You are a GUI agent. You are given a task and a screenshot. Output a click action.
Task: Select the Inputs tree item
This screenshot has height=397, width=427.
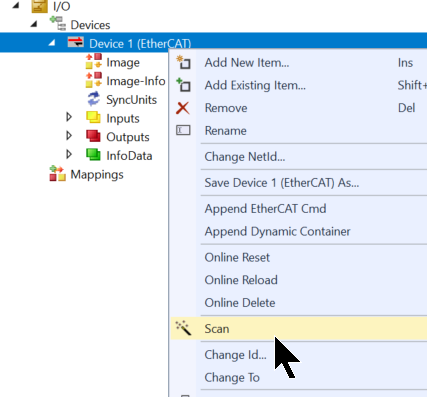click(123, 119)
